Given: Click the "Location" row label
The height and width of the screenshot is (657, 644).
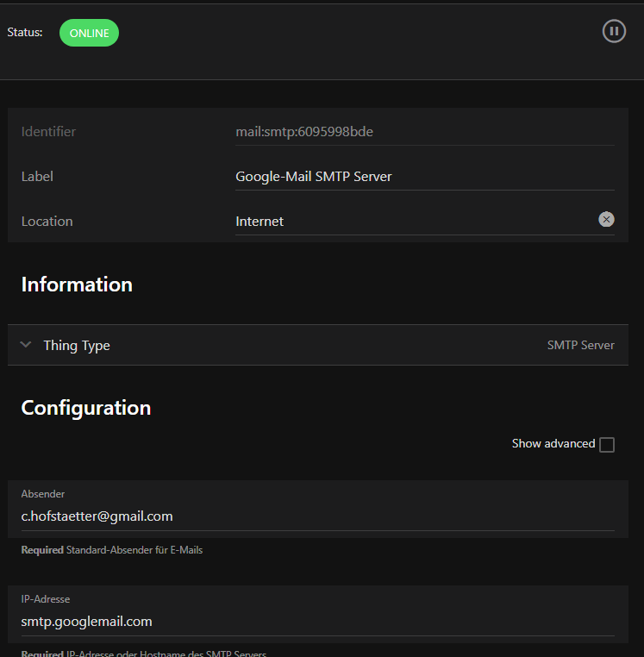Looking at the screenshot, I should tap(47, 222).
